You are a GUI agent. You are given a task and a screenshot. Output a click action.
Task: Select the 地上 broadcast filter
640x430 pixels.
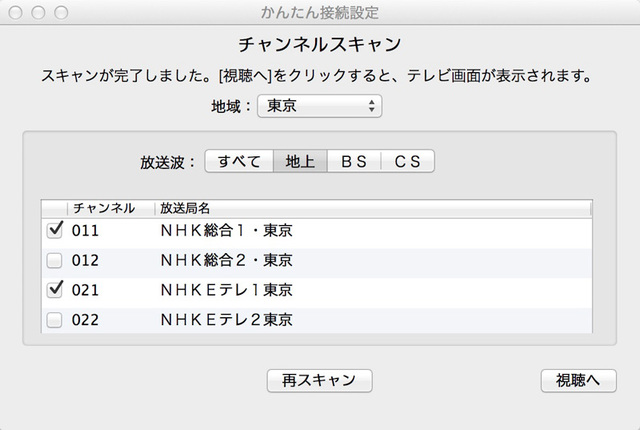[300, 161]
